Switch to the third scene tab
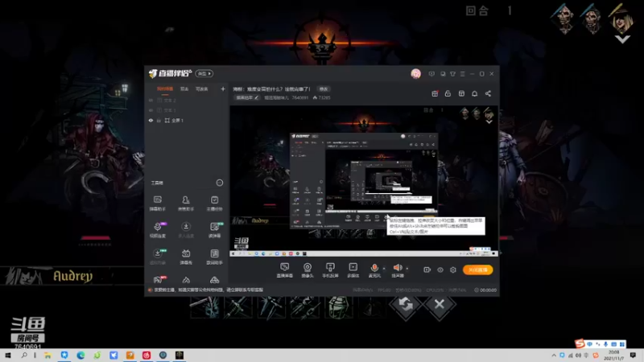The image size is (644, 362). pyautogui.click(x=202, y=89)
